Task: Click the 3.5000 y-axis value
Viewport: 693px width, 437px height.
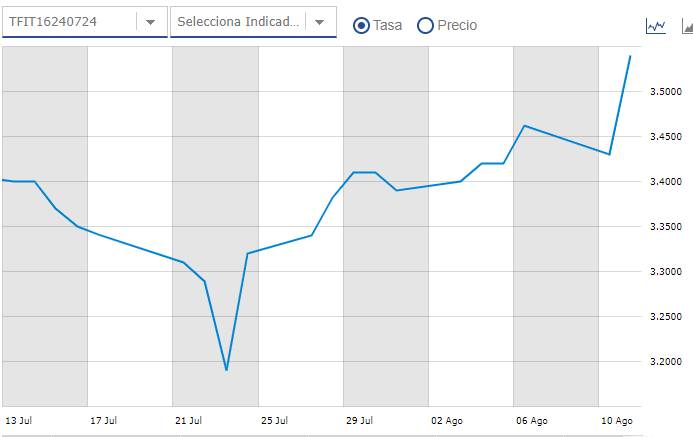Action: tap(664, 92)
